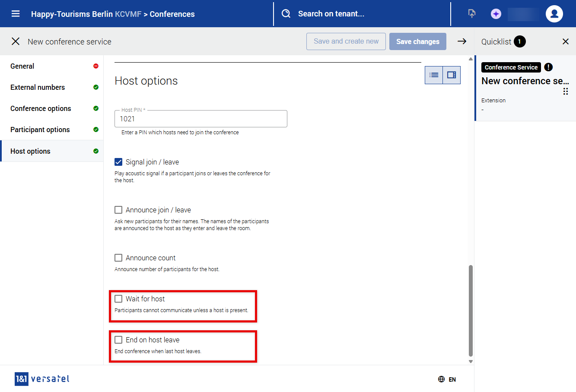The width and height of the screenshot is (576, 392).
Task: Click the purple sparkle assistant icon
Action: click(x=496, y=14)
